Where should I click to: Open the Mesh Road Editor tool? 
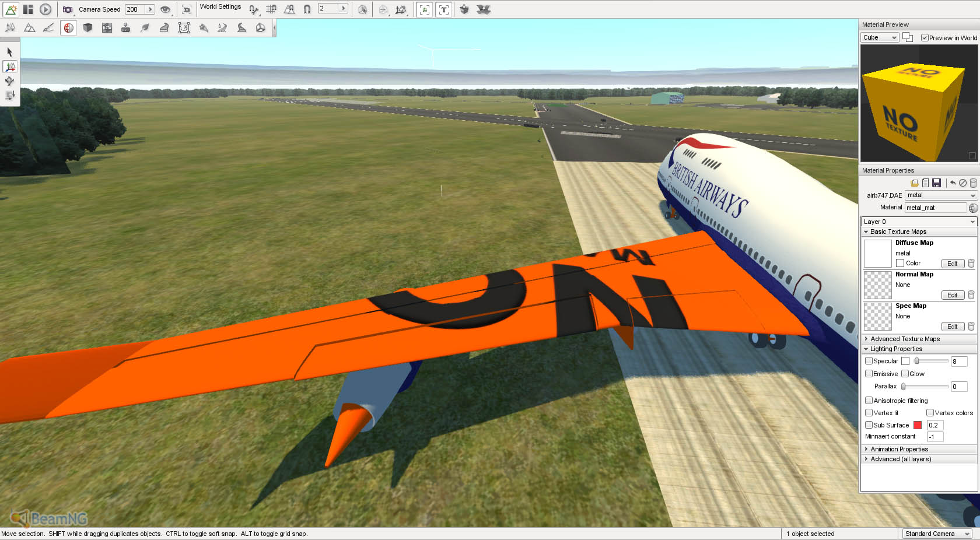click(x=164, y=27)
